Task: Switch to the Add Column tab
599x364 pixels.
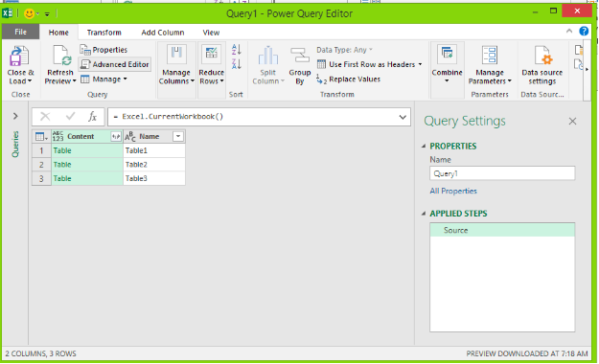Action: [163, 33]
